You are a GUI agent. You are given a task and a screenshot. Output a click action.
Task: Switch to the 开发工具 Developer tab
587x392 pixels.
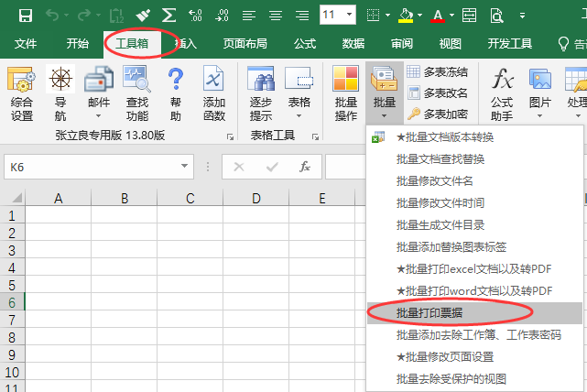tap(509, 44)
